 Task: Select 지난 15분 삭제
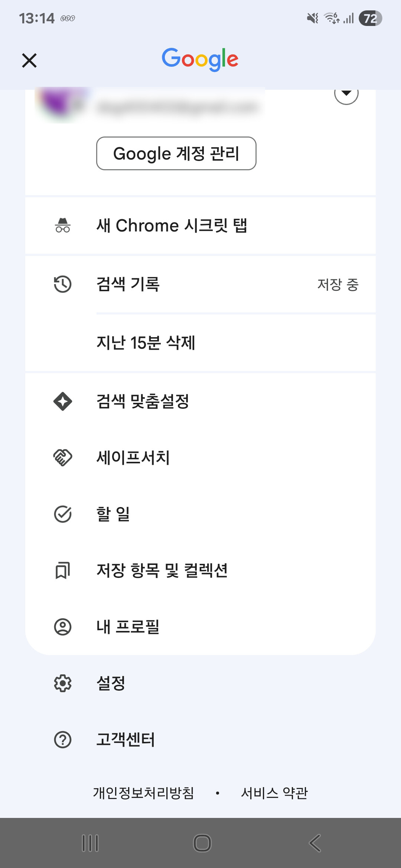146,343
